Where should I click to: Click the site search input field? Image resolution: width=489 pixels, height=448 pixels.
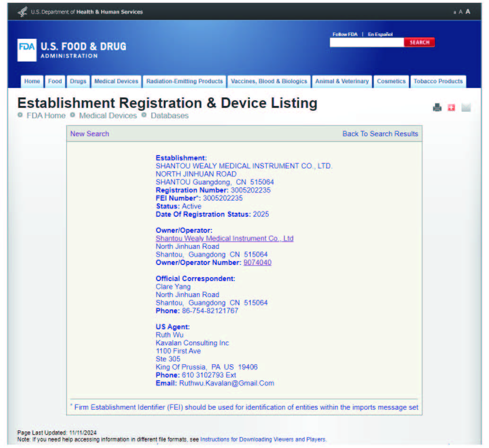pos(367,43)
